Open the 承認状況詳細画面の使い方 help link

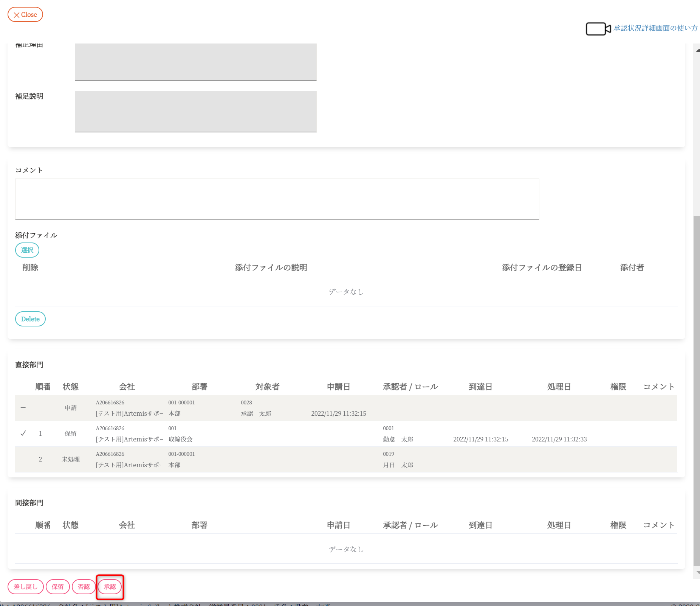point(655,28)
